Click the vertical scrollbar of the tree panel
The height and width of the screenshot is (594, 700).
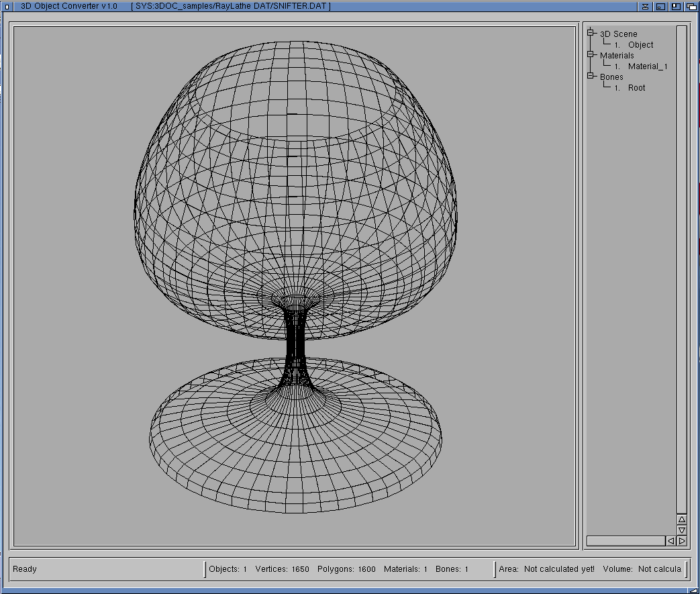click(x=681, y=268)
